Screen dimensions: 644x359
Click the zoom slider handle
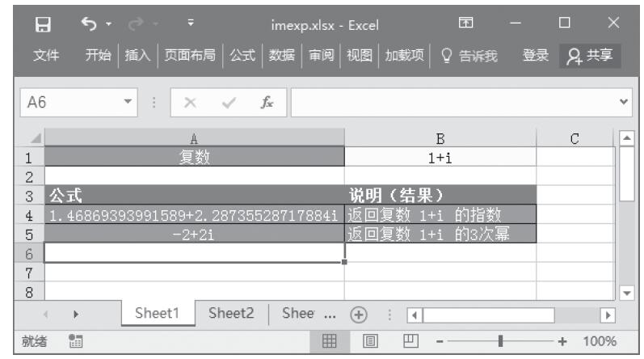pyautogui.click(x=503, y=341)
